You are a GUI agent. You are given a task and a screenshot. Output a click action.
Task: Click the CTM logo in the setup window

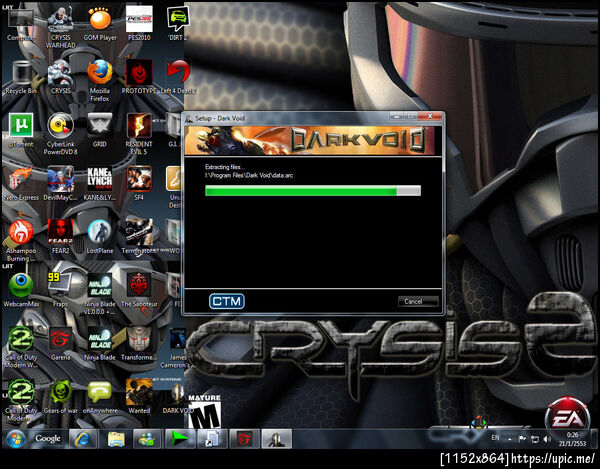point(227,301)
